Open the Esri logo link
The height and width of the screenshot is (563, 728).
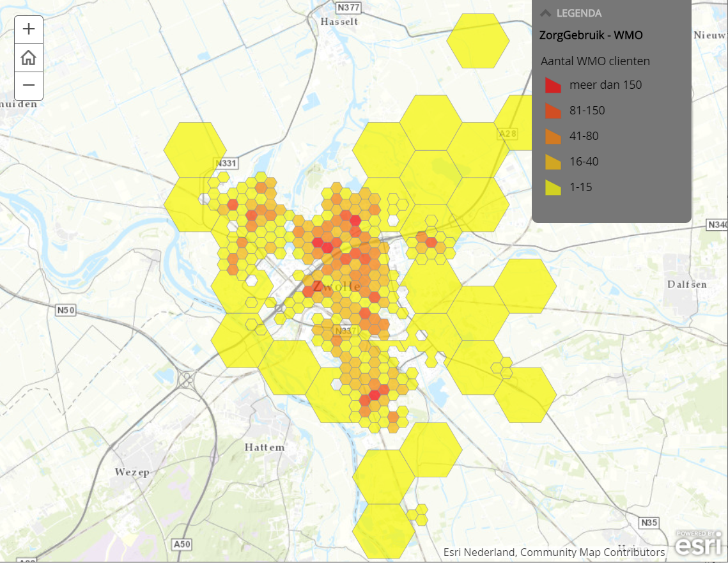[x=699, y=544]
